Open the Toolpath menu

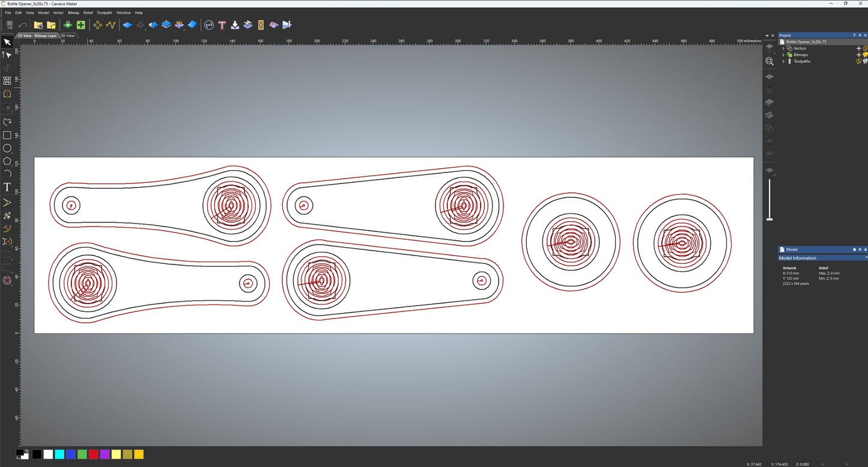click(104, 13)
